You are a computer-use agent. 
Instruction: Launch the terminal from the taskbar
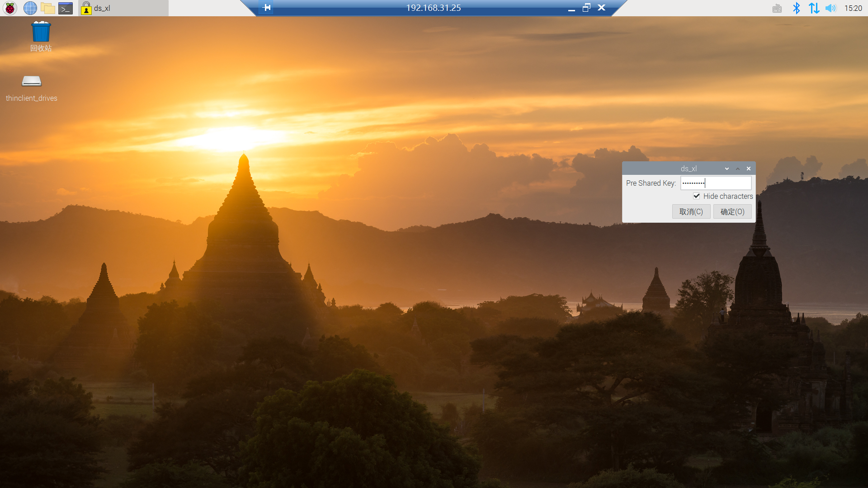(66, 8)
